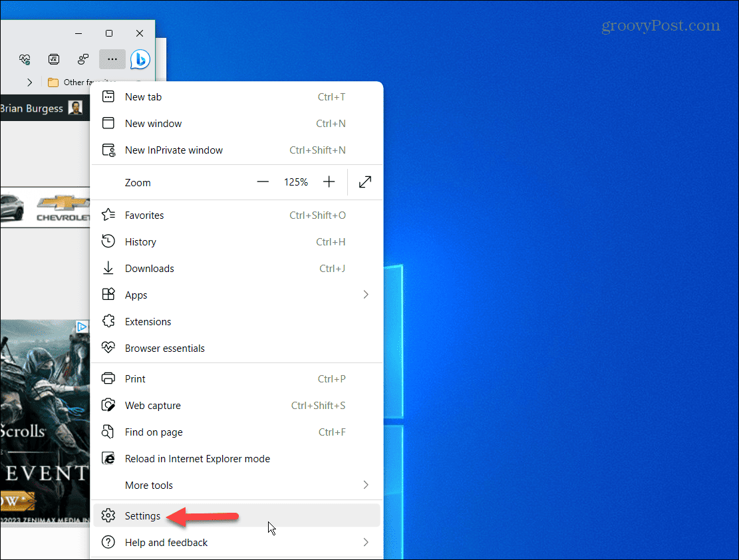Image resolution: width=739 pixels, height=560 pixels.
Task: Open Favorites from the menu
Action: click(x=237, y=215)
